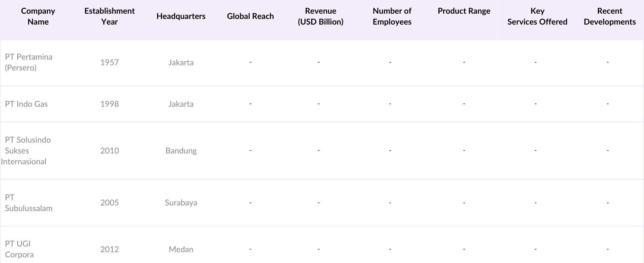Click the Number of Employees header
The image size is (644, 263).
[x=392, y=17]
